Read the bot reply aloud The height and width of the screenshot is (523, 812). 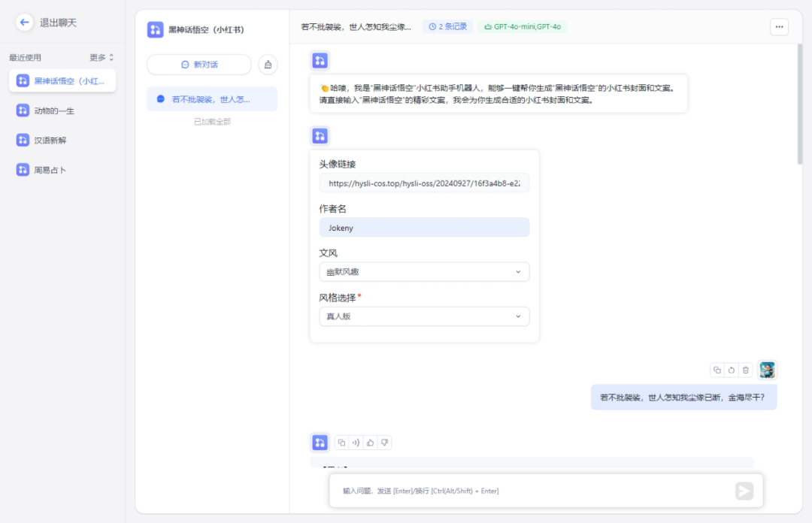tap(356, 443)
